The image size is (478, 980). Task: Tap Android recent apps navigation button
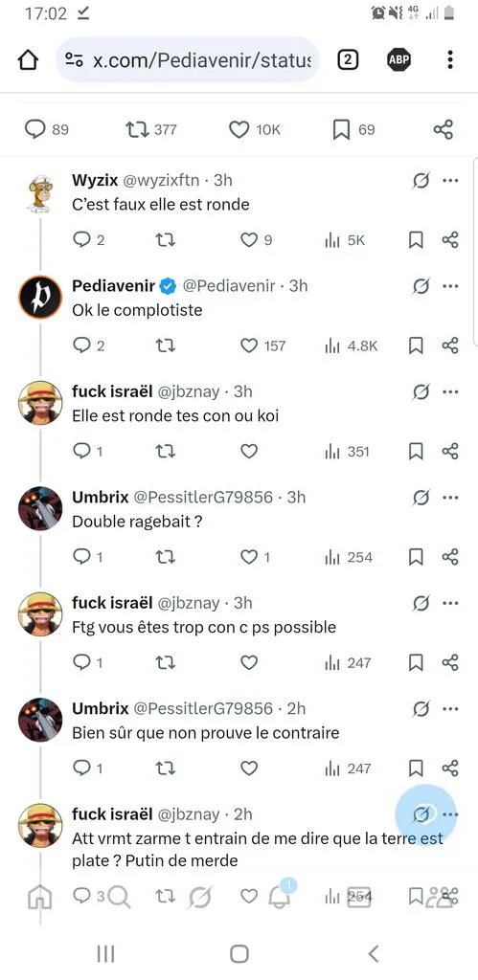click(x=105, y=954)
